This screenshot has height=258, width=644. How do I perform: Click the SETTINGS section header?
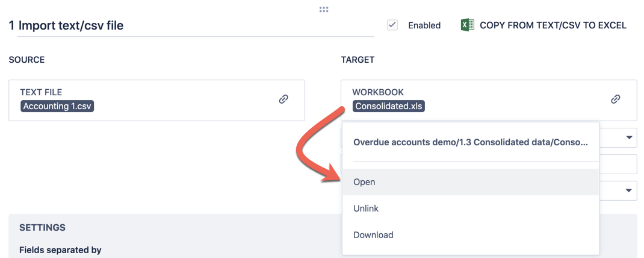coord(43,228)
